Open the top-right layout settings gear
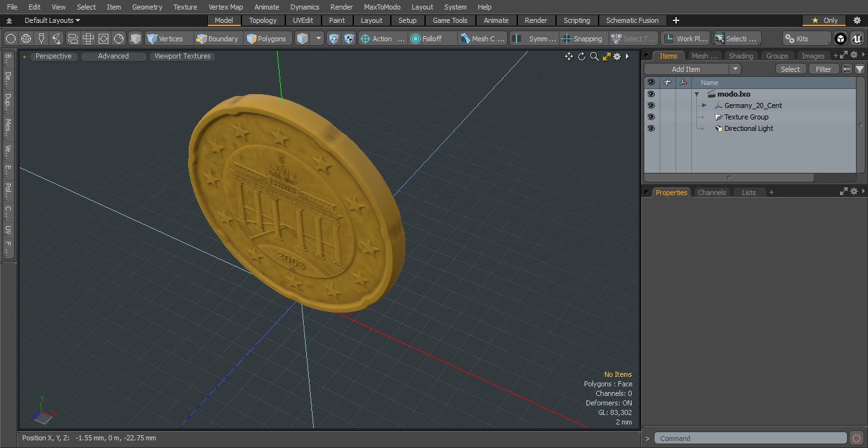868x448 pixels. tap(857, 20)
